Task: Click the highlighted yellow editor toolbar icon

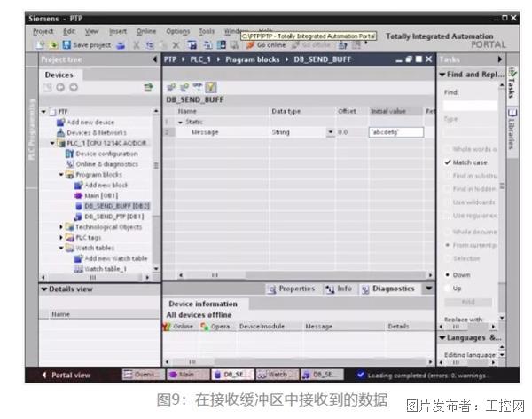Action: click(210, 87)
